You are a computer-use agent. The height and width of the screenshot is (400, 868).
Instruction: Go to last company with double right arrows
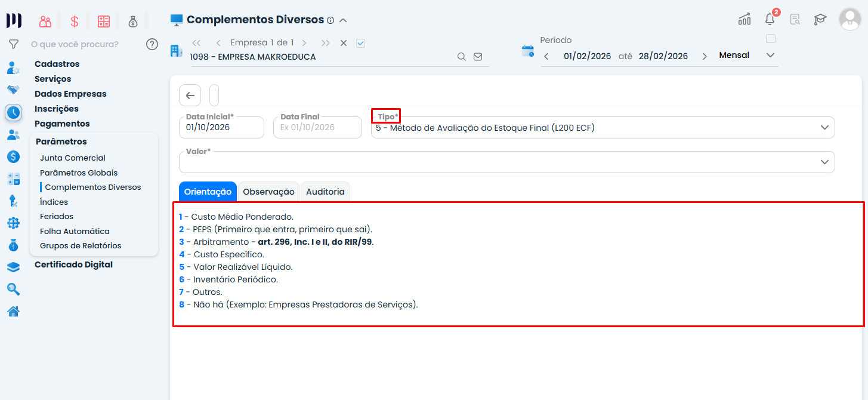pyautogui.click(x=325, y=43)
